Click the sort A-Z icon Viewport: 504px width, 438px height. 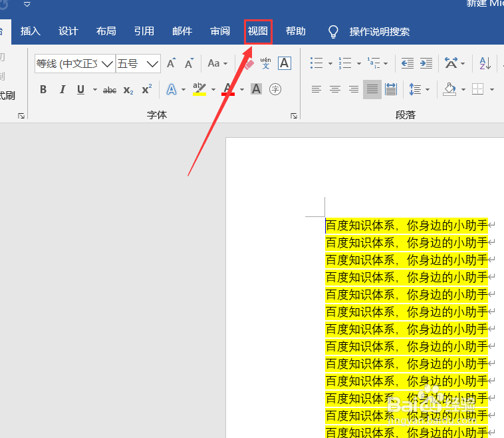tap(485, 63)
